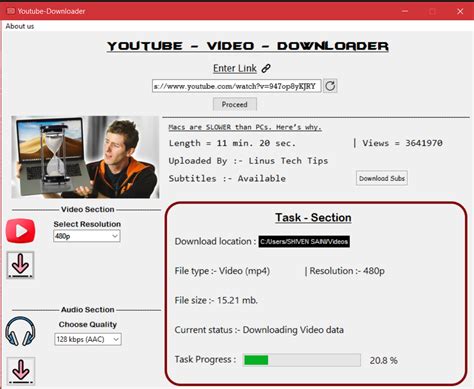Click the Enter Link underlined label
Screen dimensions: 474x389
235,68
